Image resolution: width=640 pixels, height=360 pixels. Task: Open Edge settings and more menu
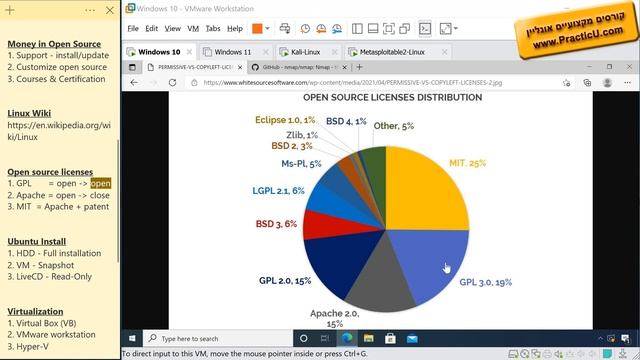[627, 83]
